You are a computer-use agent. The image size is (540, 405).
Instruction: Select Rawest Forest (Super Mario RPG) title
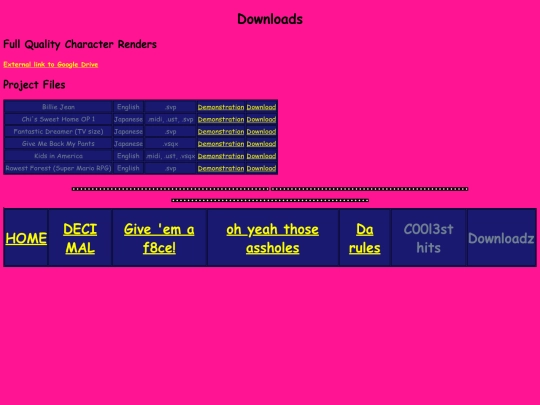point(58,168)
